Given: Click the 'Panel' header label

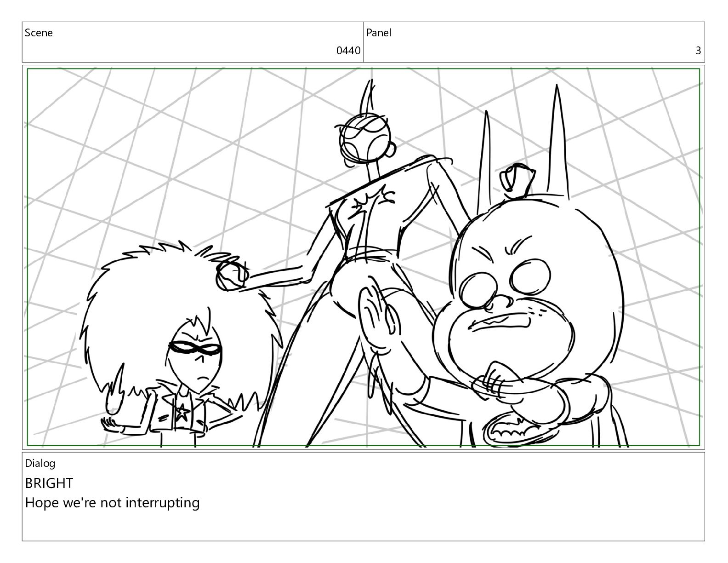Looking at the screenshot, I should (379, 33).
